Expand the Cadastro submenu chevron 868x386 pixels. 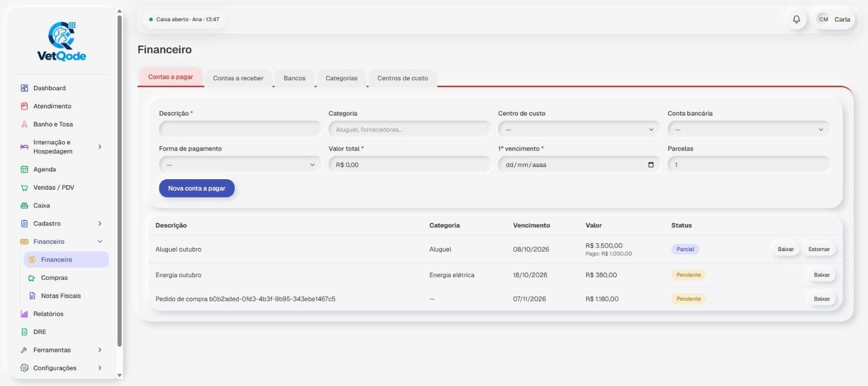point(100,223)
